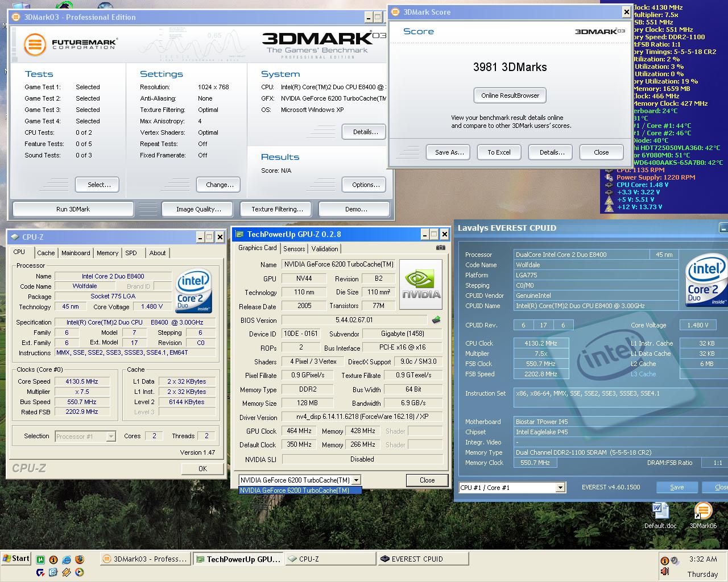Launch Winamp from the quick launch bar
Screen dimensions: 728x582
click(67, 572)
